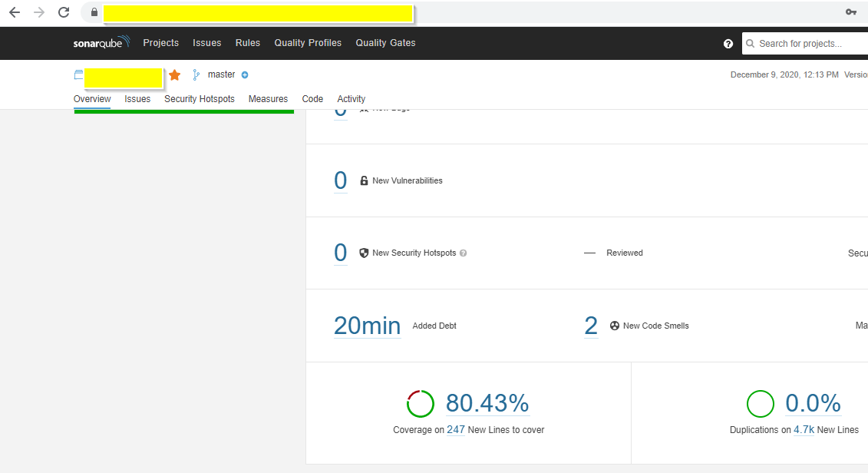This screenshot has height=473, width=868.
Task: Click the blue info icon next to master
Action: coord(244,74)
